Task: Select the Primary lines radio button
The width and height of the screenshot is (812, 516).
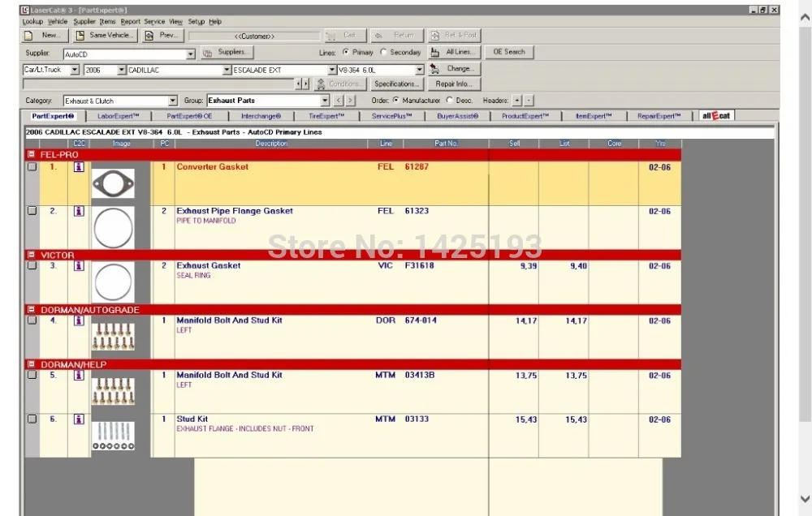Action: (346, 52)
